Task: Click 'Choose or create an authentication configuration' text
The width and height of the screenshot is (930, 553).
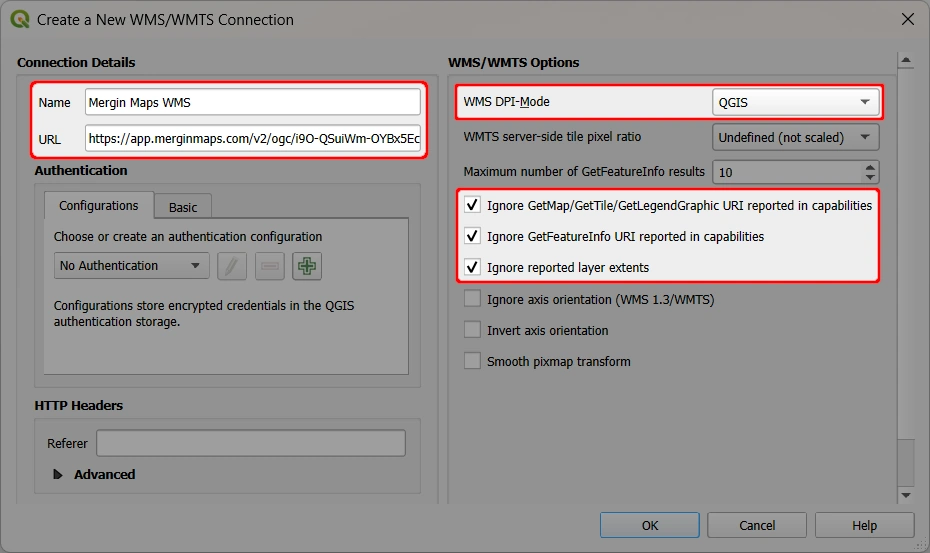Action: coord(188,236)
